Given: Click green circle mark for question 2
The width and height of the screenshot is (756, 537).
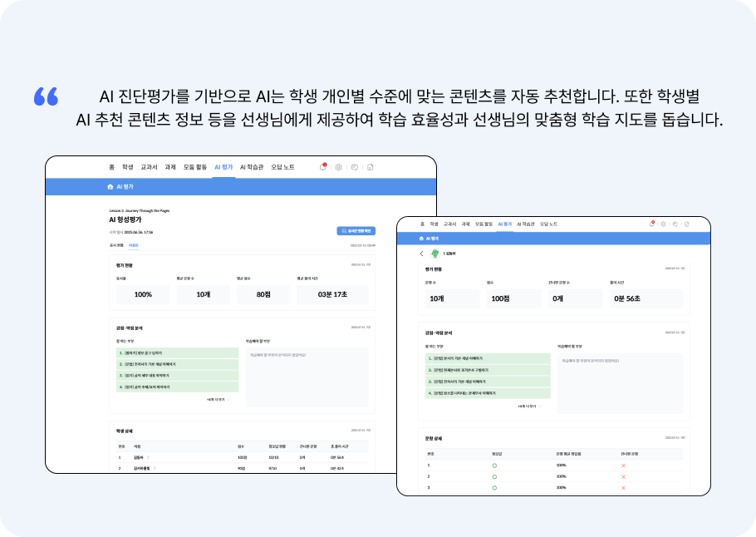Looking at the screenshot, I should pyautogui.click(x=494, y=476).
